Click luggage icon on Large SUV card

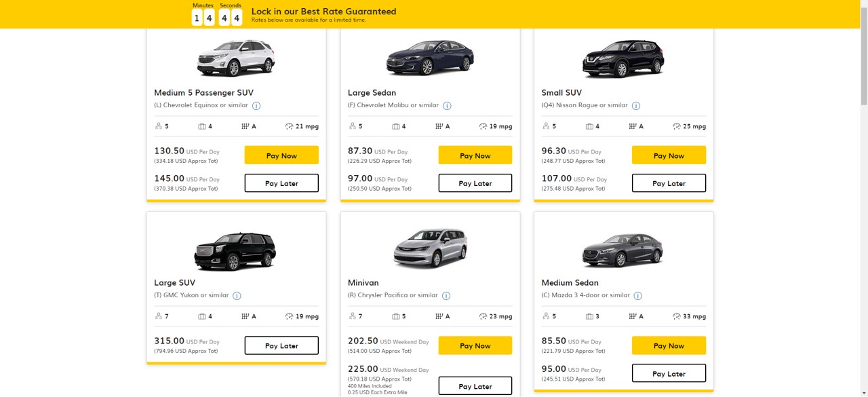coord(202,316)
